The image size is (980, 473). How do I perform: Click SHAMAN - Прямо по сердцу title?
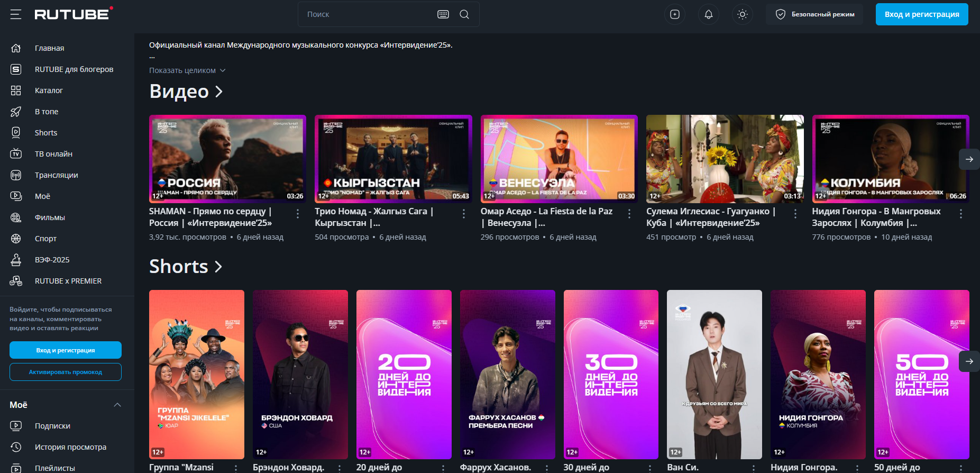tap(210, 217)
